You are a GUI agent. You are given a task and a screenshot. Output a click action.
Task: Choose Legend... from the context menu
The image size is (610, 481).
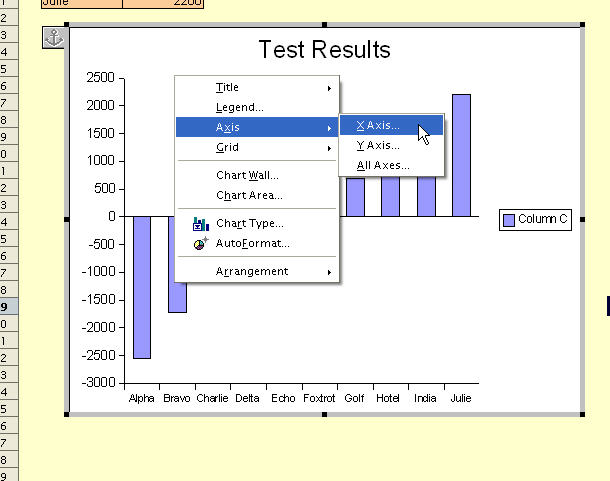[x=257, y=107]
